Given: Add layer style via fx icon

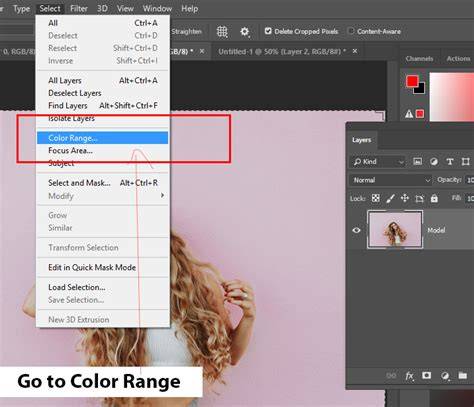Looking at the screenshot, I should pos(409,376).
